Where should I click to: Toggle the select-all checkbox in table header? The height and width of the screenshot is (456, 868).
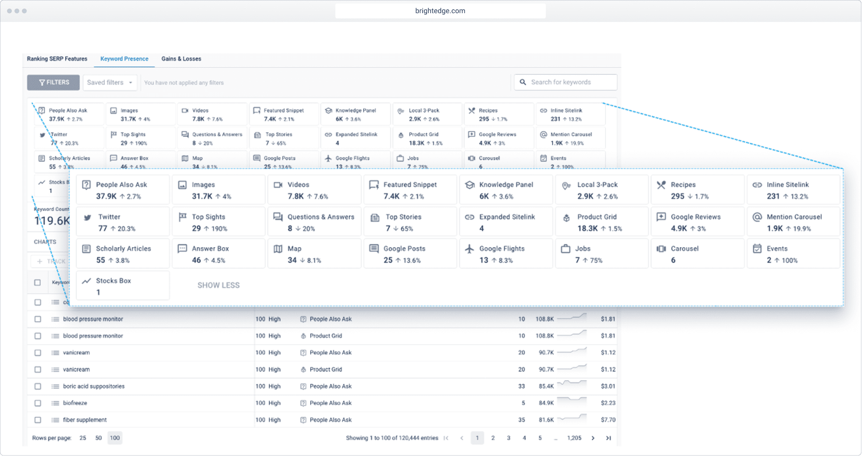pyautogui.click(x=38, y=282)
